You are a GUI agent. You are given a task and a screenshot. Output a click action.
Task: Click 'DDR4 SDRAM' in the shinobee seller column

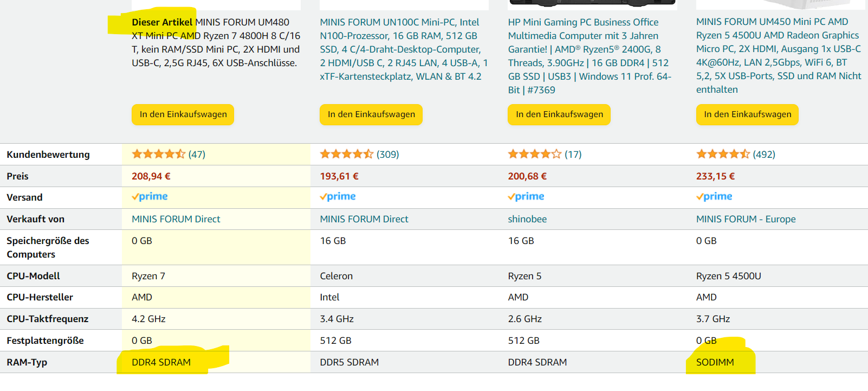click(537, 362)
